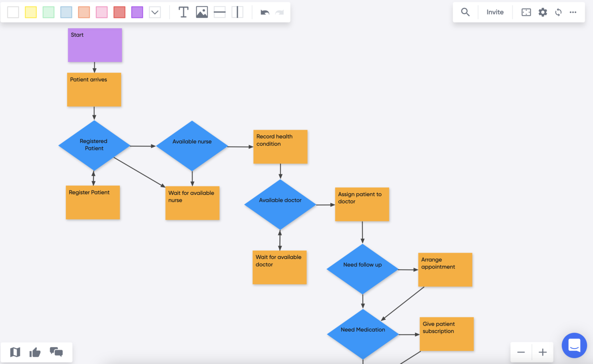Viewport: 593px width, 364px height.
Task: Pick the purple sticky note color
Action: (x=137, y=12)
